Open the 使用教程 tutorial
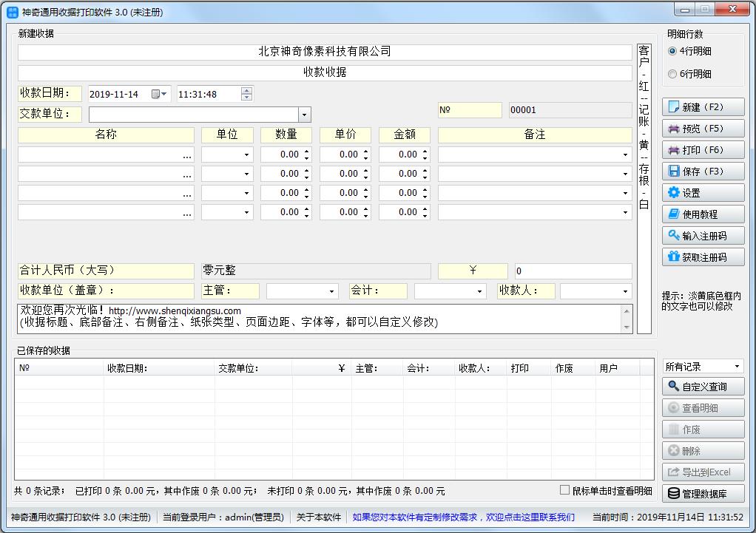756x533 pixels. pyautogui.click(x=703, y=214)
